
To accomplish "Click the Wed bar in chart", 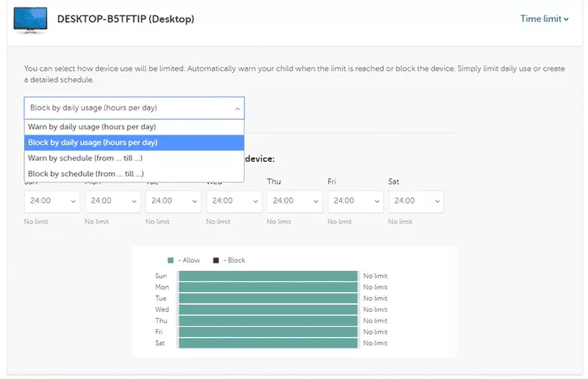I will pyautogui.click(x=268, y=310).
